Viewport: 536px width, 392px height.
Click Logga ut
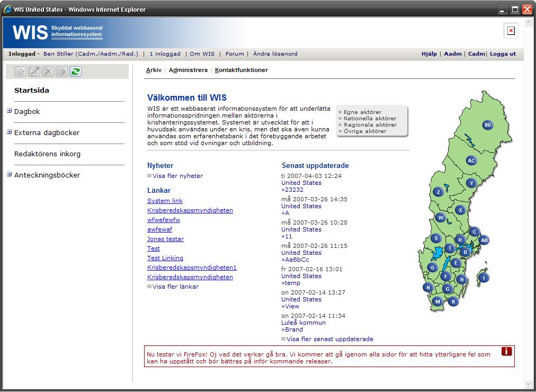click(503, 54)
